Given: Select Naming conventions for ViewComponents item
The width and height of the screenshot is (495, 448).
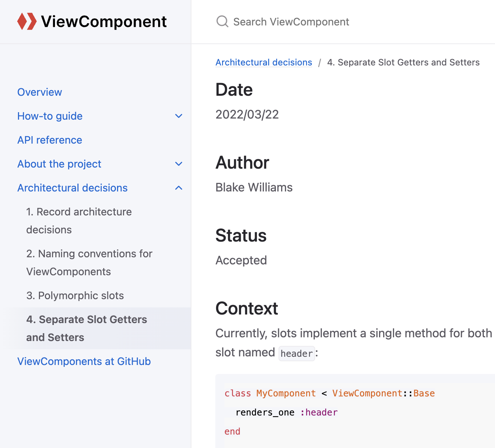Looking at the screenshot, I should 89,262.
